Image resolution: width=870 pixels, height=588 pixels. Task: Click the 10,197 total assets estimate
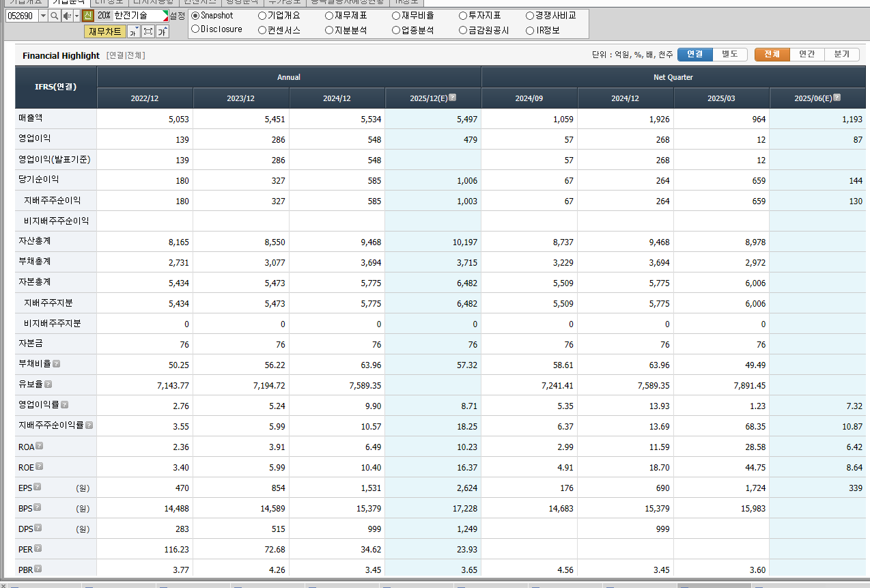point(464,242)
